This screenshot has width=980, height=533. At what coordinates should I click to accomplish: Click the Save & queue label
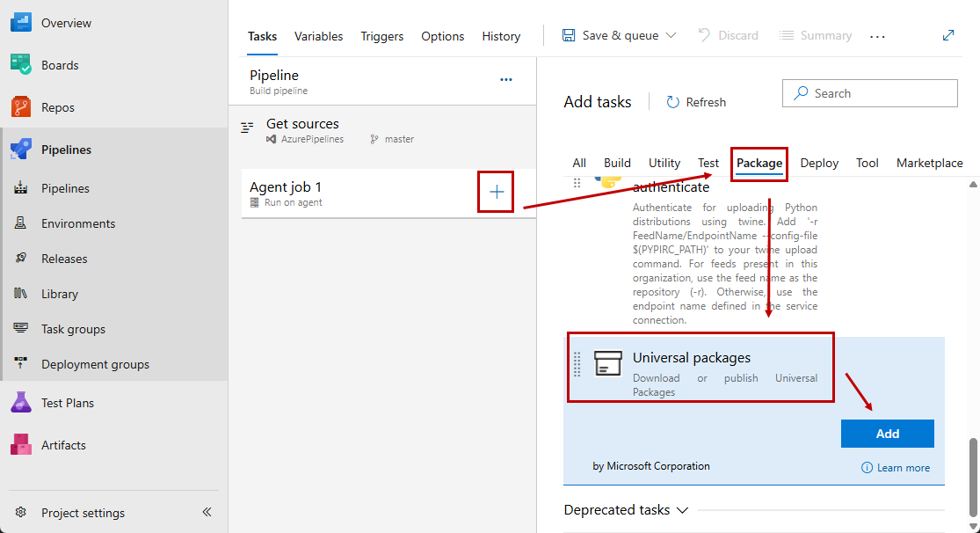pyautogui.click(x=620, y=35)
